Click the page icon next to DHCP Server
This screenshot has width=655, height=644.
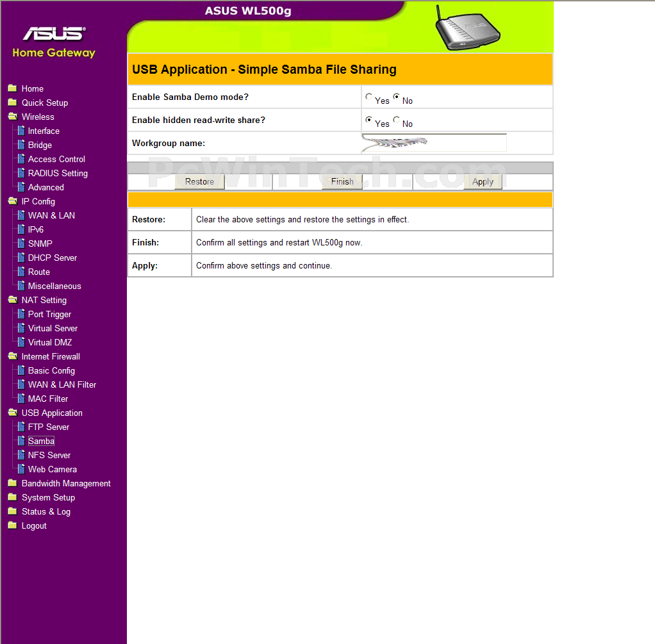21,258
